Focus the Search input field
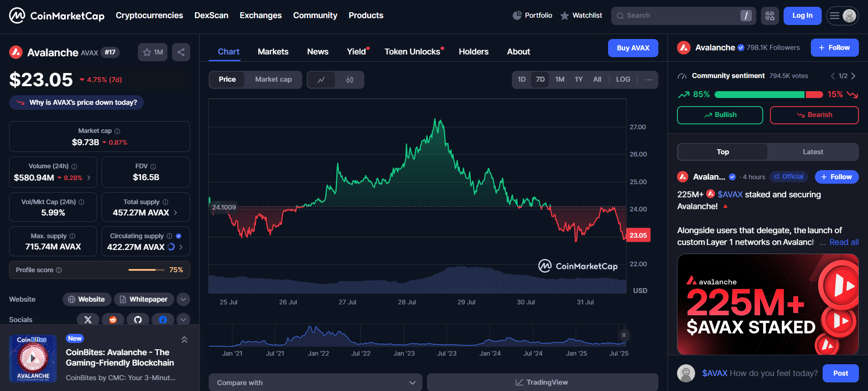Viewport: 868px width, 391px height. click(683, 16)
